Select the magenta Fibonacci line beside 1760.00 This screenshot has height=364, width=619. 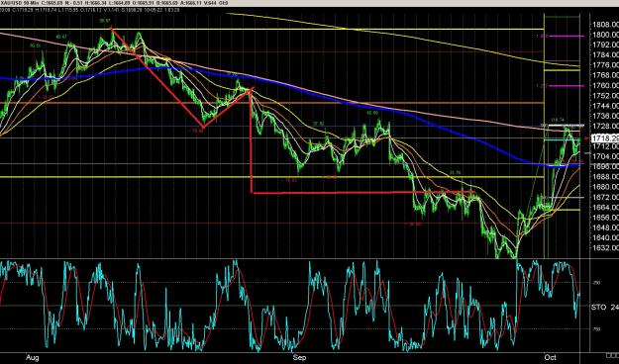(567, 86)
